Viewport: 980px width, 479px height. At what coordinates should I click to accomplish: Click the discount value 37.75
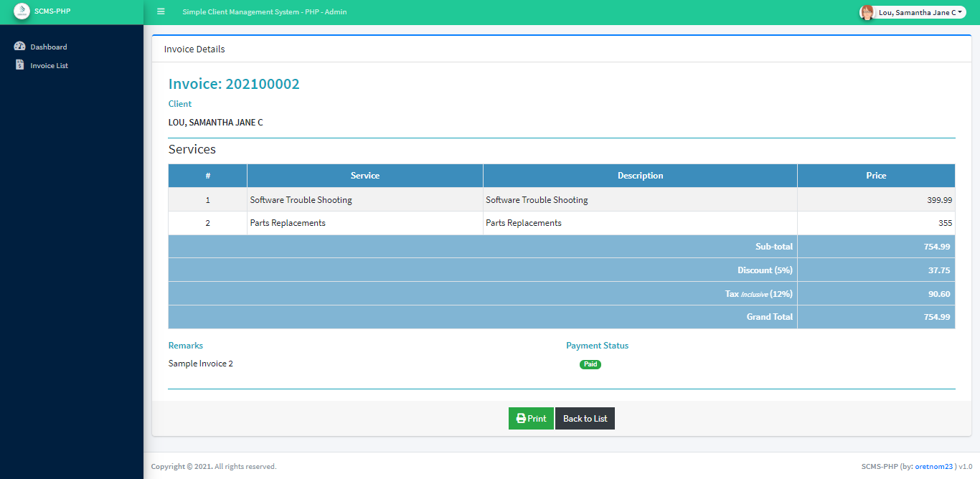pyautogui.click(x=939, y=270)
